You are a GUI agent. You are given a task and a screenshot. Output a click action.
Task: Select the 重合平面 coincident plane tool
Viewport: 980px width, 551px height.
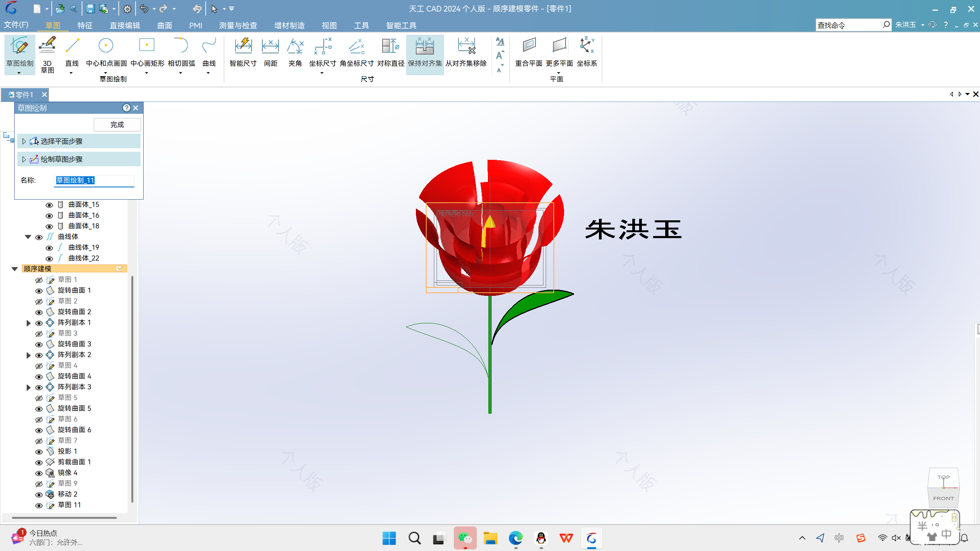point(528,52)
